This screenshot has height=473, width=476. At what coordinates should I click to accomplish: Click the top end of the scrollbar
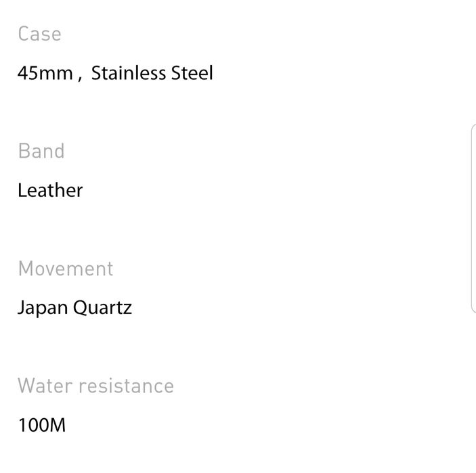tap(473, 129)
